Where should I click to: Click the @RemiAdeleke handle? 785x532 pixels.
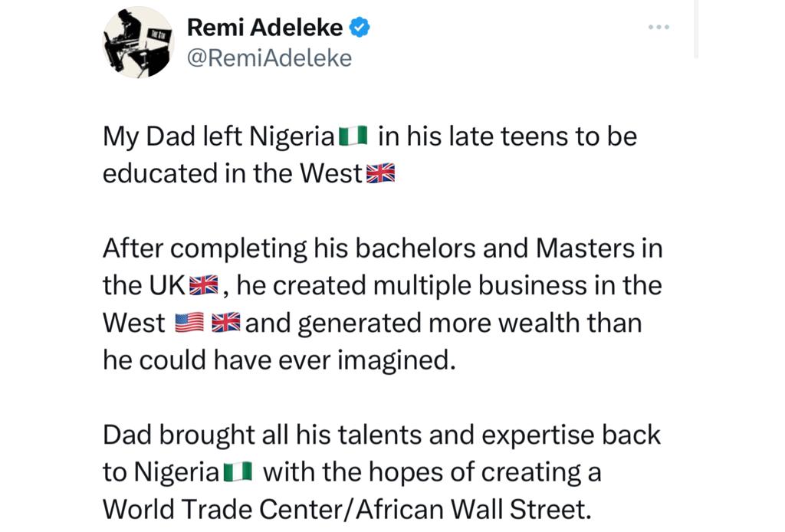269,58
